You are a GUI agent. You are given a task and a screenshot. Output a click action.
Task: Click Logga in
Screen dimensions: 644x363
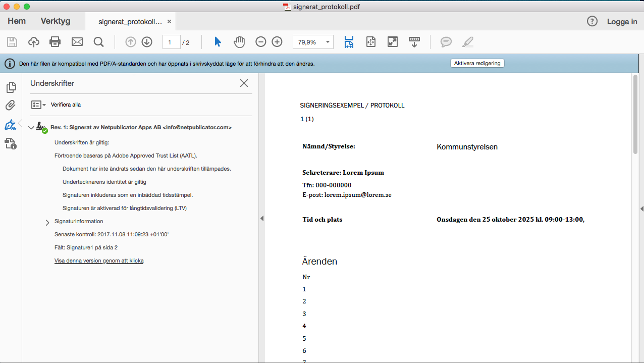[622, 22]
